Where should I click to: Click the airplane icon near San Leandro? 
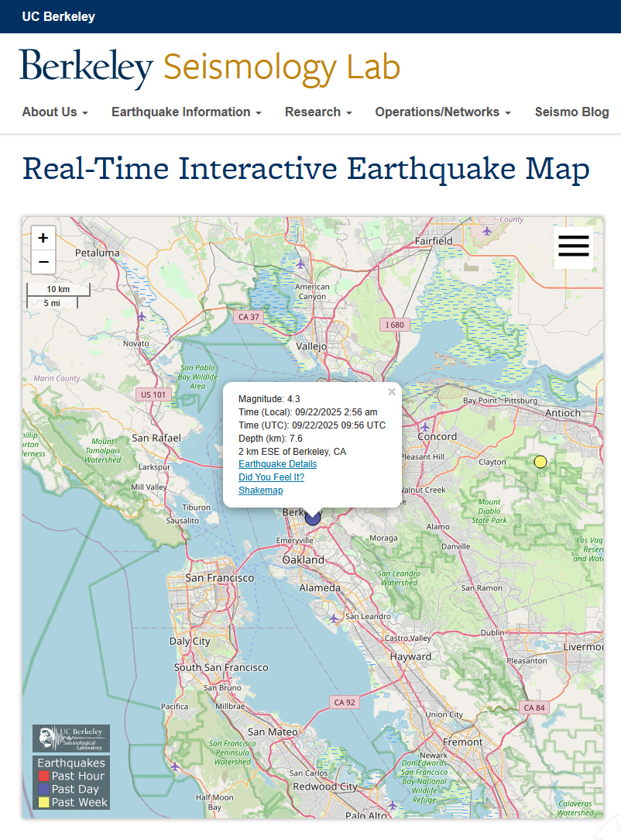coord(334,618)
